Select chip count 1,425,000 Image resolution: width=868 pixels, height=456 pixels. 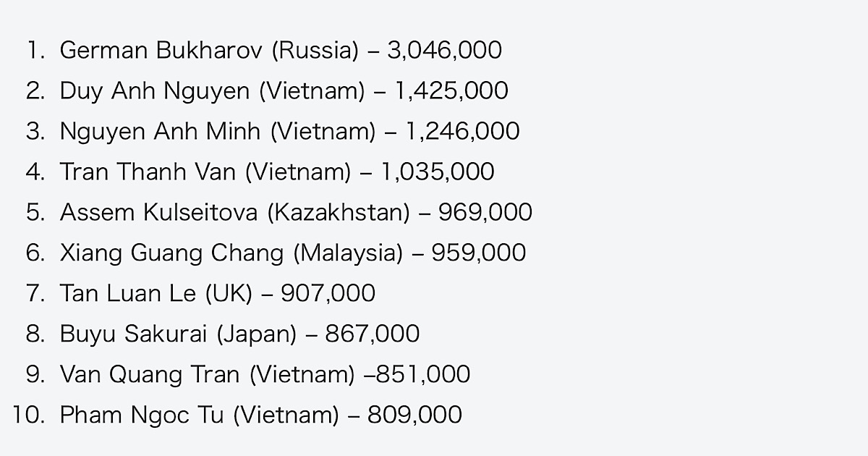(451, 90)
